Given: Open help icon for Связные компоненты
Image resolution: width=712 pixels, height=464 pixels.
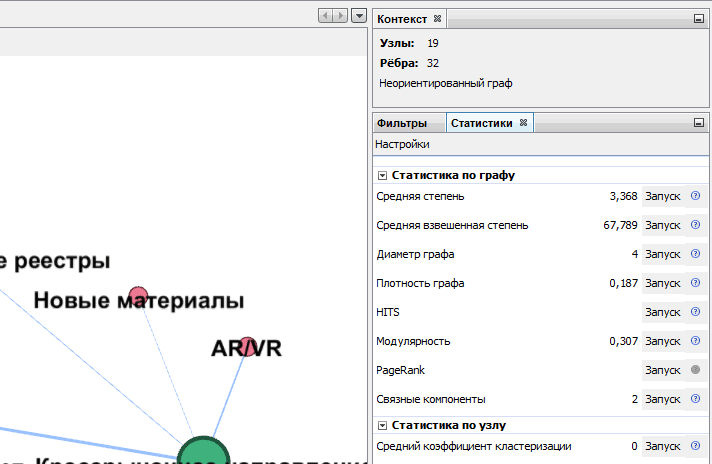Looking at the screenshot, I should coord(695,399).
